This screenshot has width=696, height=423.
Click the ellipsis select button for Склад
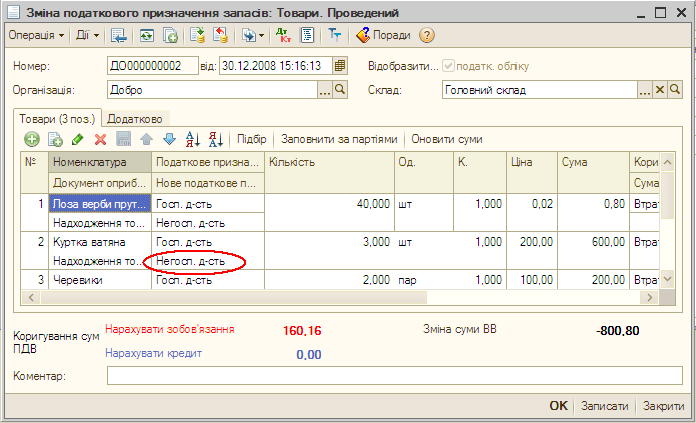click(645, 90)
